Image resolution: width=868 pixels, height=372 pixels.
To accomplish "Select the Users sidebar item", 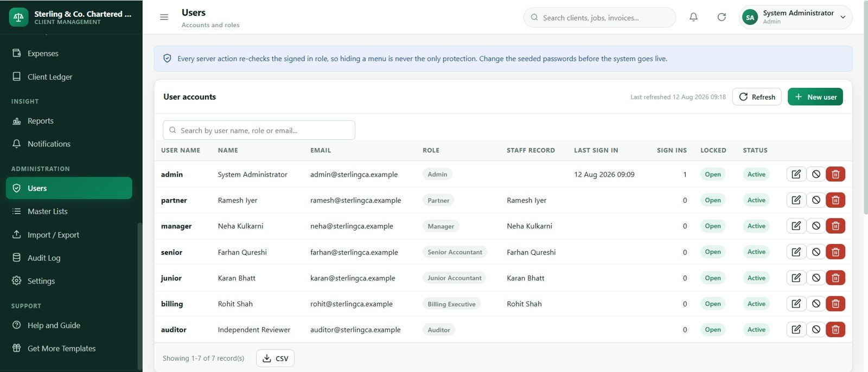I will point(69,188).
